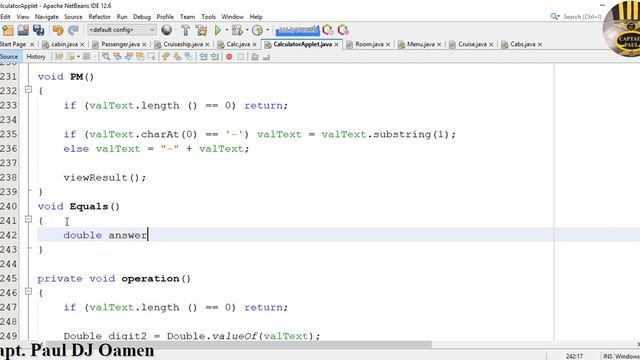
Task: Click the Search (Ctrl+I) field
Action: pyautogui.click(x=582, y=17)
